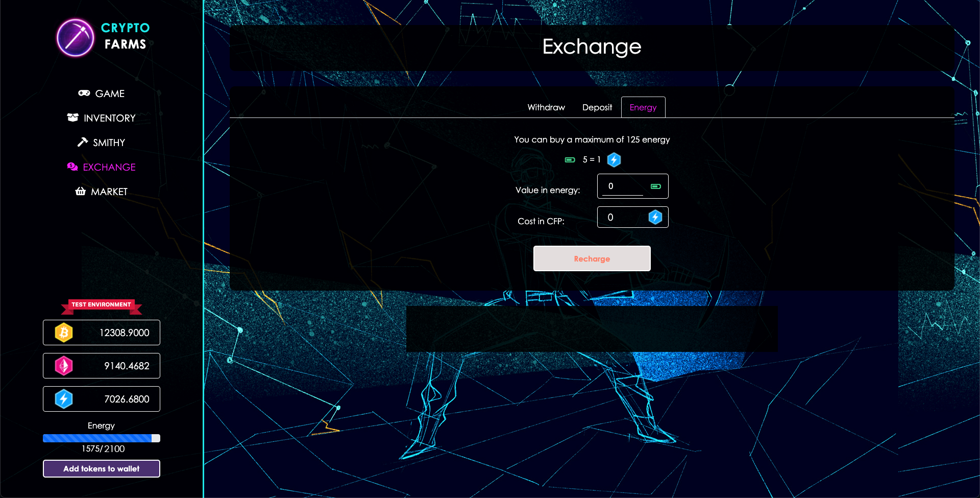Click the green battery icon in the rate line
The height and width of the screenshot is (498, 980).
pos(570,160)
